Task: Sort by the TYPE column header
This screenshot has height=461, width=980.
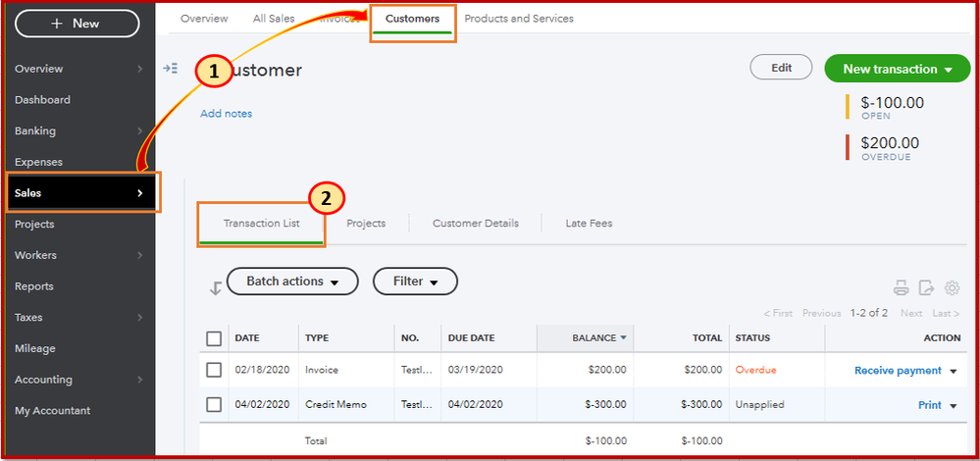Action: pos(317,338)
